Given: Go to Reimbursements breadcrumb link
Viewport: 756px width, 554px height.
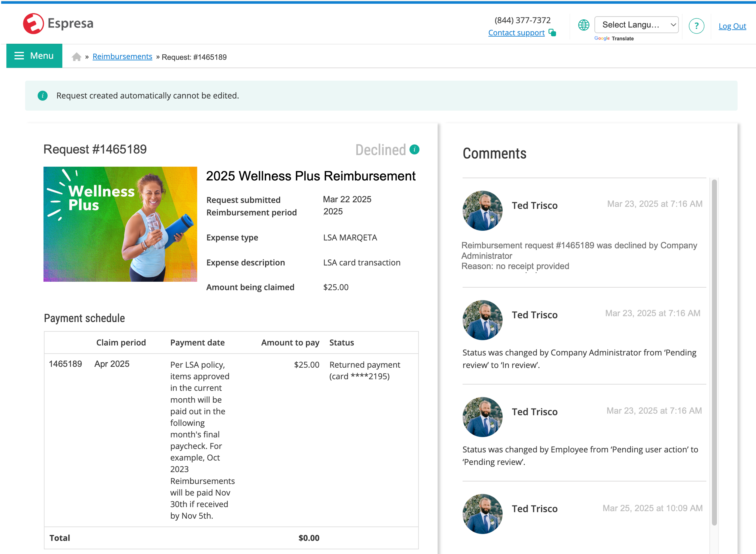Looking at the screenshot, I should (122, 56).
